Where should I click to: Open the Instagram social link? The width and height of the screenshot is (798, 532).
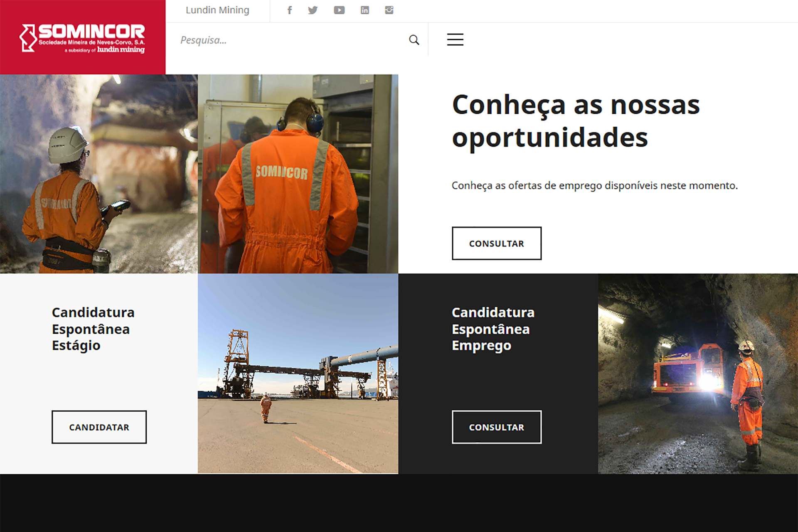coord(389,10)
